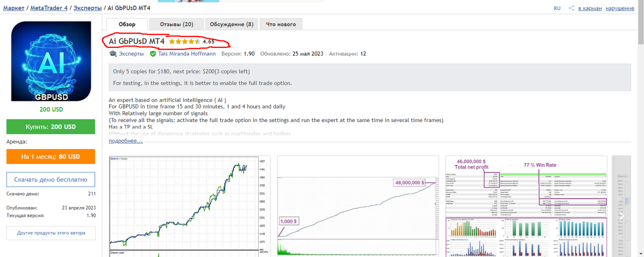Click Другие продукты этого автора button

tap(51, 233)
